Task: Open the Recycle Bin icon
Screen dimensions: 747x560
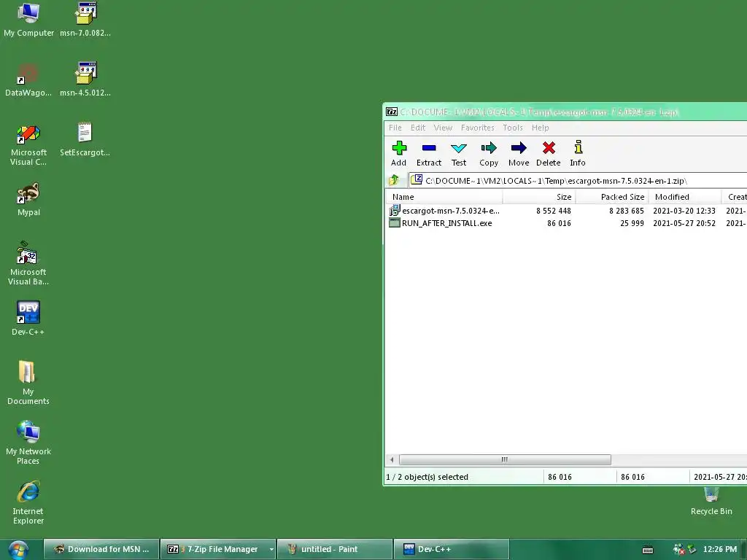Action: click(711, 502)
